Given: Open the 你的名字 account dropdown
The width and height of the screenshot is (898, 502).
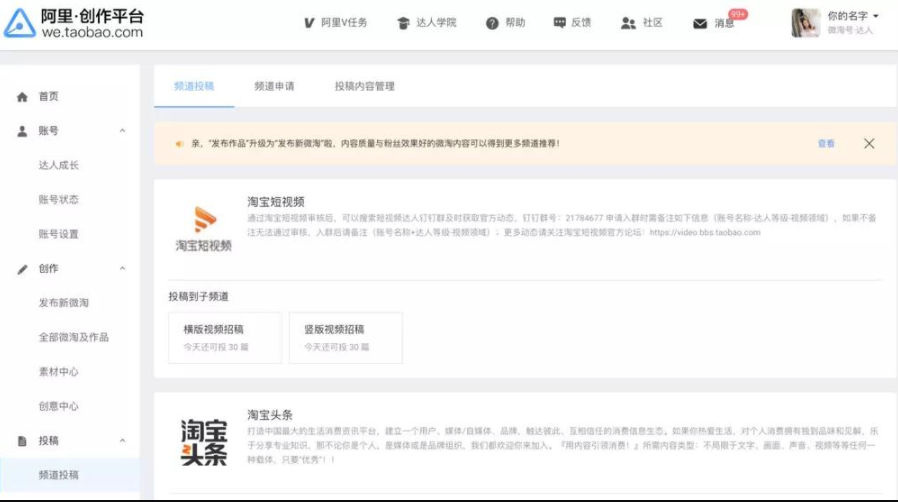Looking at the screenshot, I should (x=853, y=16).
